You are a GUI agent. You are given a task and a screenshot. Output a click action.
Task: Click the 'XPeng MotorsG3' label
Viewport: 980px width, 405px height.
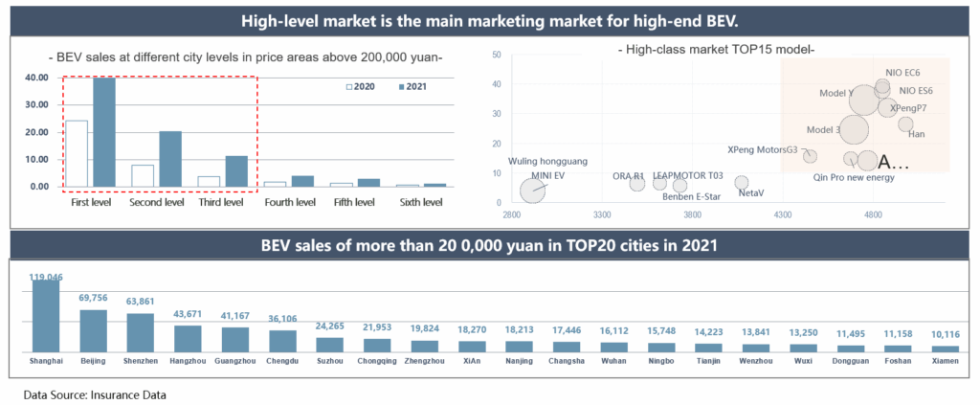tap(763, 150)
